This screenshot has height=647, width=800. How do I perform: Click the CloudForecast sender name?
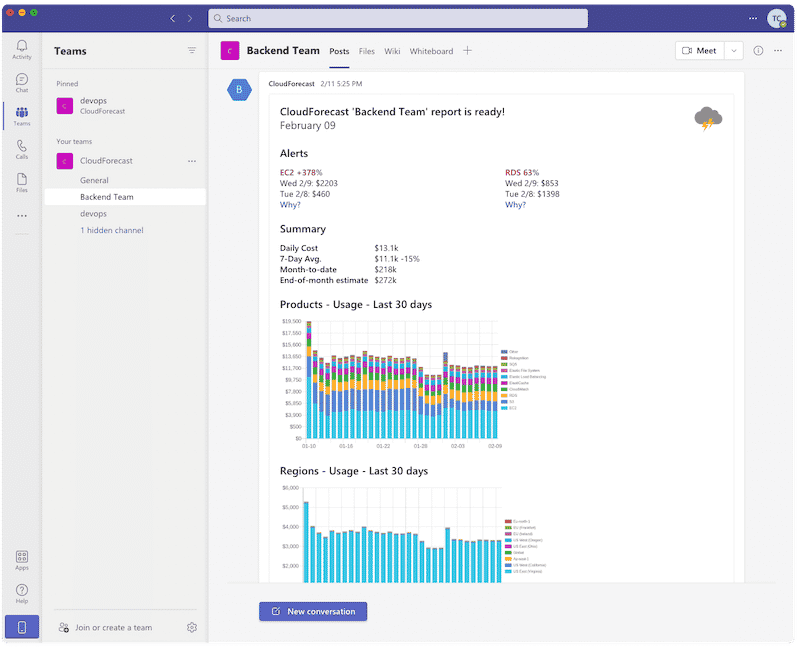tap(291, 84)
